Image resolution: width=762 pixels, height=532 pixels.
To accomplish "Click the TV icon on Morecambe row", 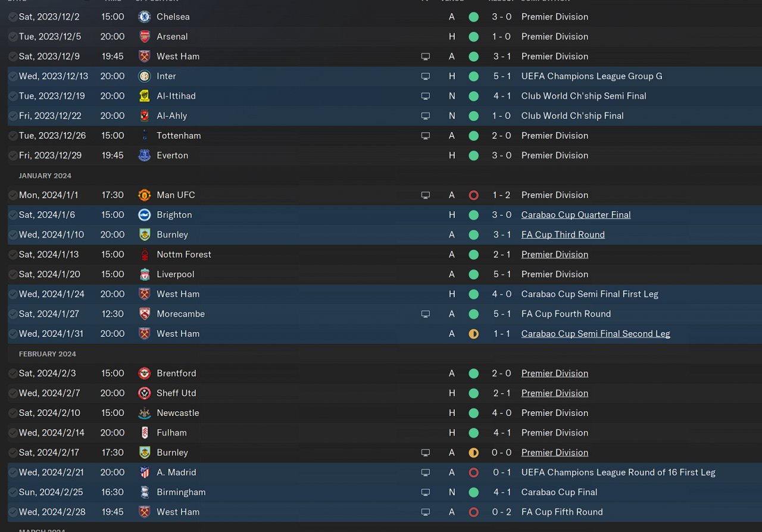I will pos(425,314).
